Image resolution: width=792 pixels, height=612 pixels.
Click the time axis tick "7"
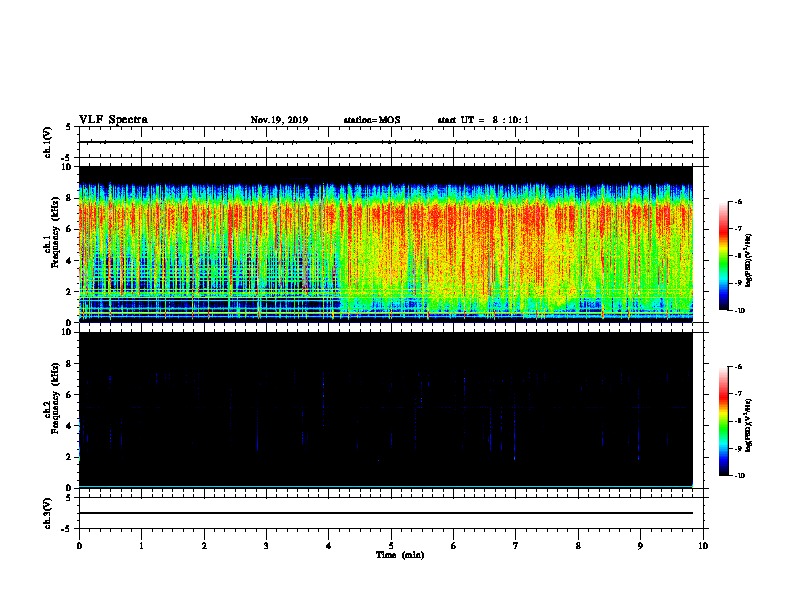516,545
